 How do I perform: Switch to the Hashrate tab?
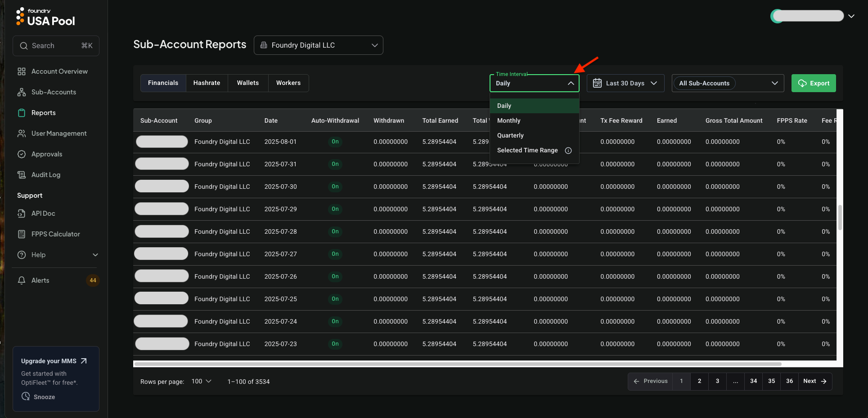pos(207,83)
